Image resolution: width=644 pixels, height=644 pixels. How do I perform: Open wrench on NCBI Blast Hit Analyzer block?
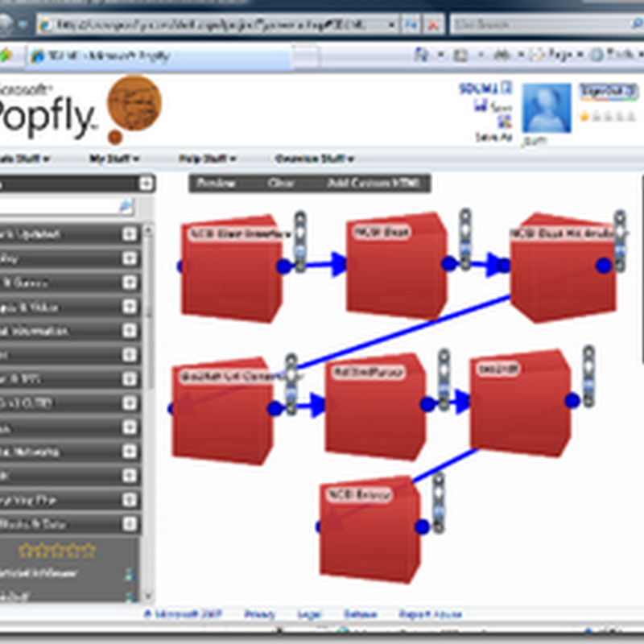coord(620,241)
